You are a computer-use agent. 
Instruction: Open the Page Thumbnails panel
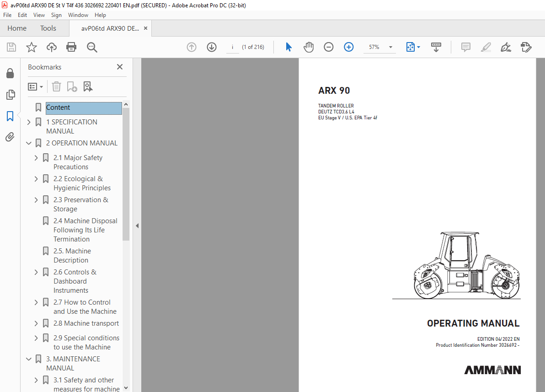pyautogui.click(x=11, y=94)
